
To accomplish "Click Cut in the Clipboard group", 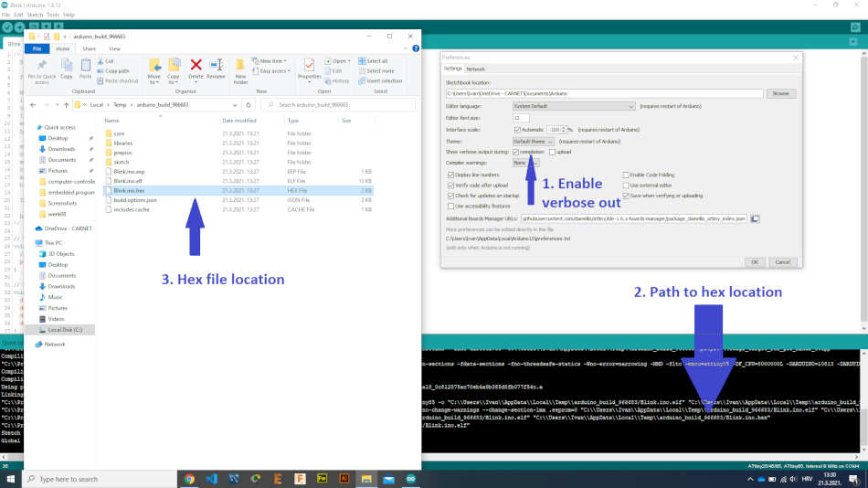I will [x=106, y=61].
